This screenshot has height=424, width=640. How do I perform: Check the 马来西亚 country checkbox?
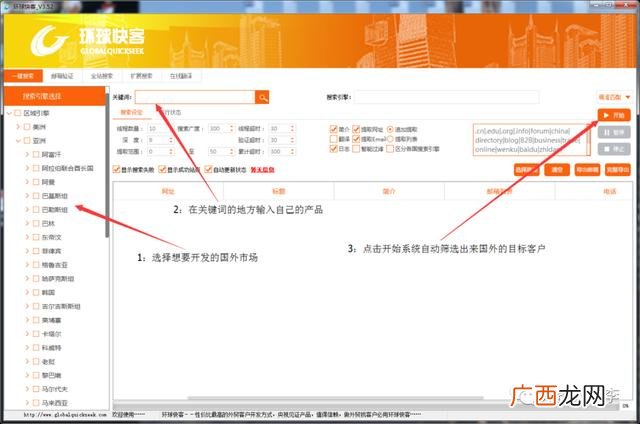tap(36, 403)
